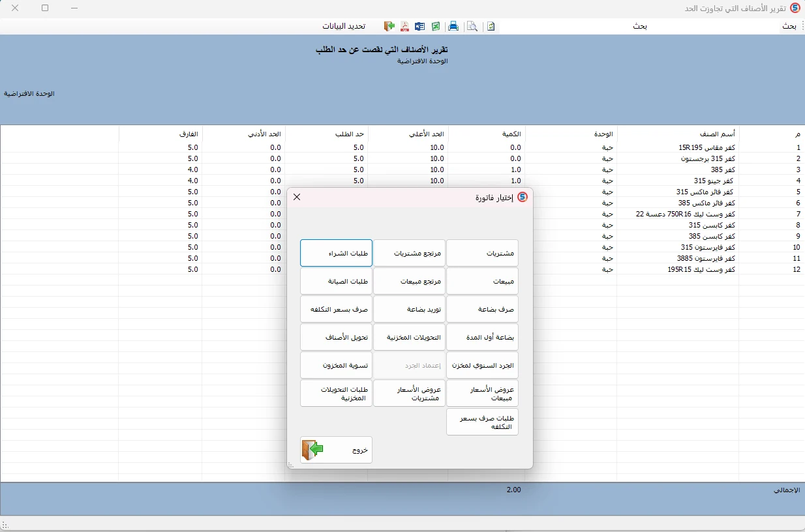Select صرف بضاعة button
805x532 pixels.
click(x=482, y=309)
